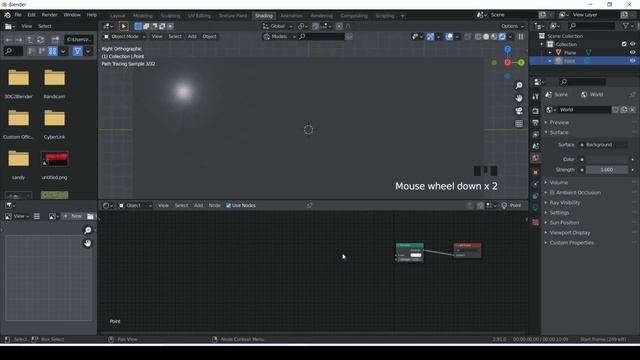Go to parent directory in file browser
Viewport: 640px width, 360px height.
(x=30, y=40)
